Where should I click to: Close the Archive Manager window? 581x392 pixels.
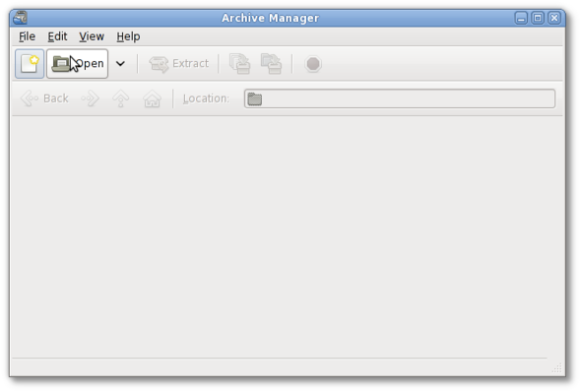(554, 18)
